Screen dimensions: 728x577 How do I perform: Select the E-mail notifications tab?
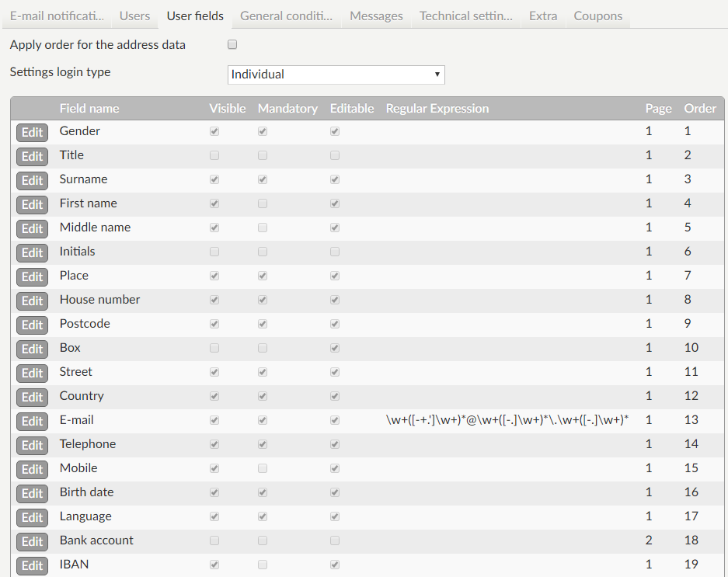pos(57,16)
